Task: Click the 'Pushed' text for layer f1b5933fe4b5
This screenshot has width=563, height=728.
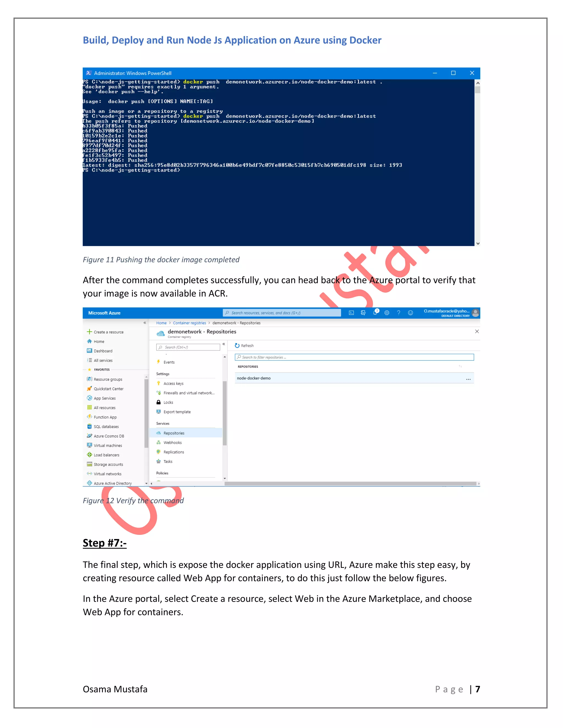Action: coord(137,160)
